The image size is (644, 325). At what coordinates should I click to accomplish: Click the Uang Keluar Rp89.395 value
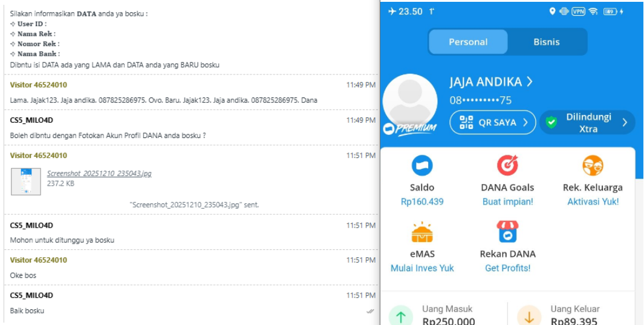coord(574,322)
